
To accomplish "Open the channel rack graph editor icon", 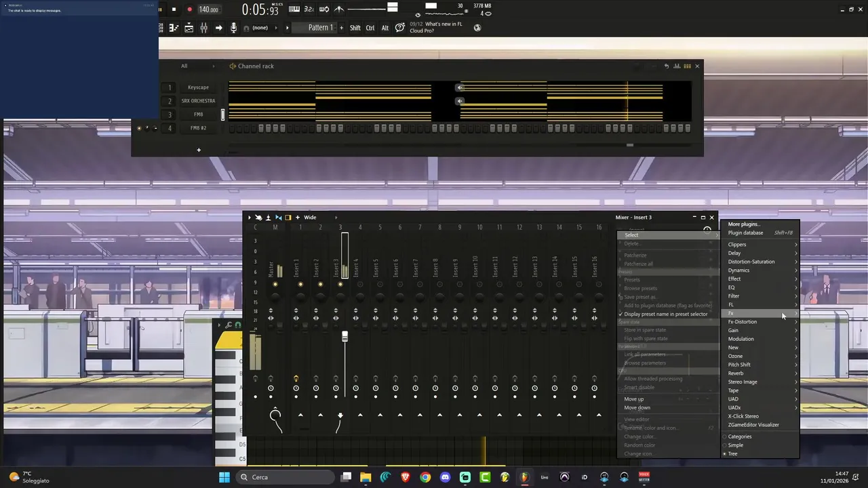I will point(677,66).
